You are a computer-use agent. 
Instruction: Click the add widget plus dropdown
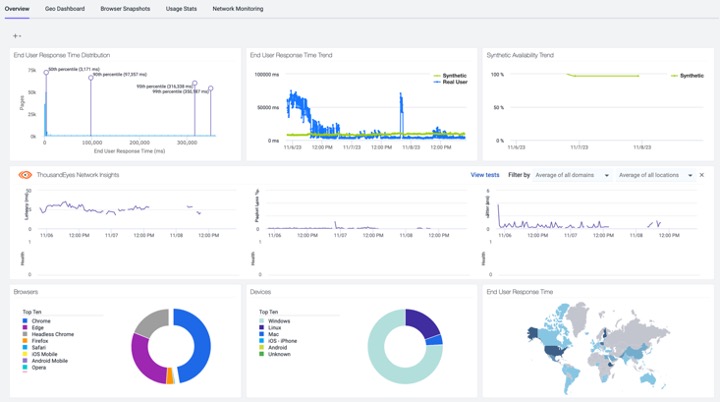click(17, 36)
